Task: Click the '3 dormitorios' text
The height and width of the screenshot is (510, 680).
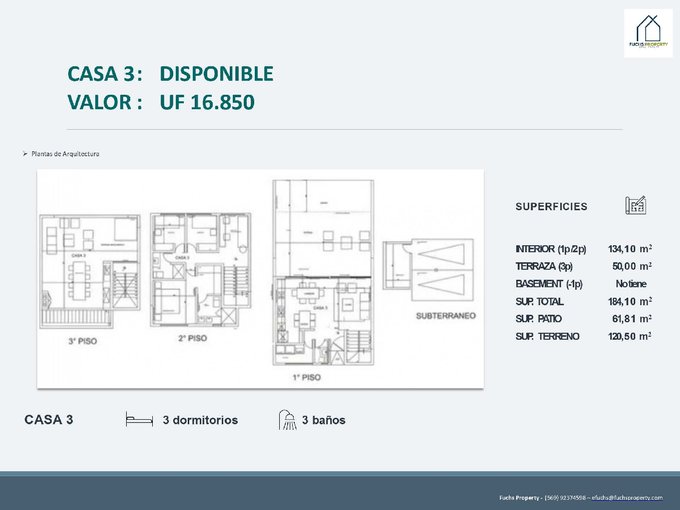Action: (200, 420)
